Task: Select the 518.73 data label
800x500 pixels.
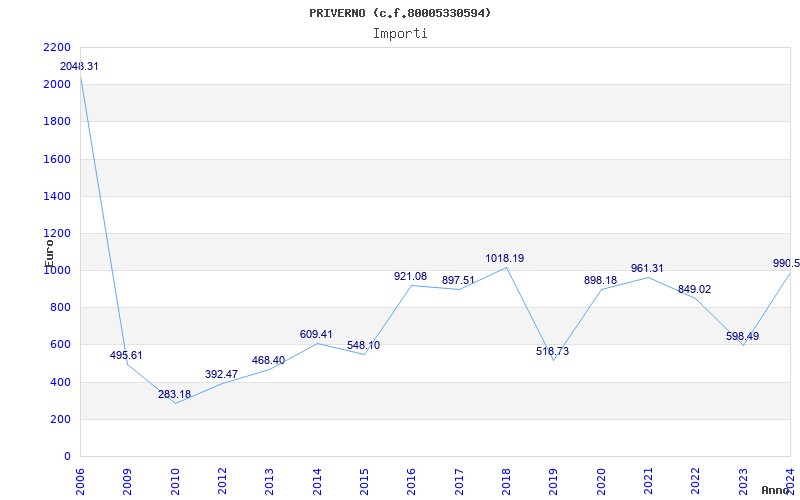Action: point(553,351)
